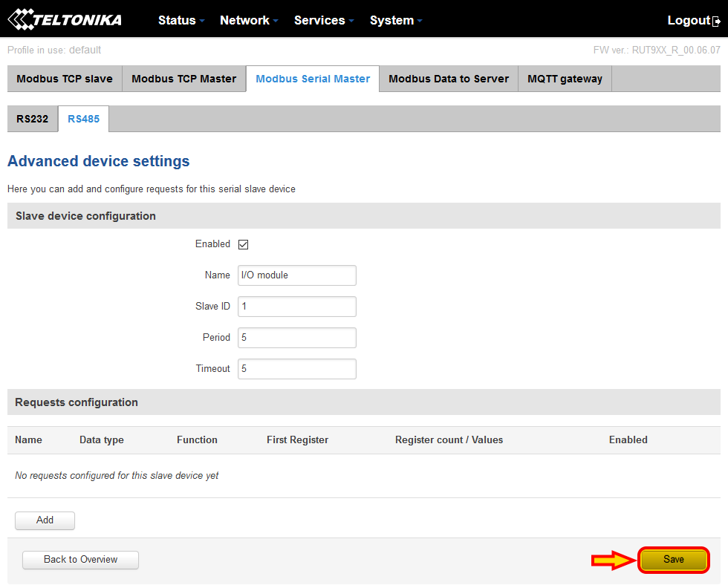This screenshot has width=728, height=585.
Task: Open the Status dropdown menu
Action: click(181, 20)
